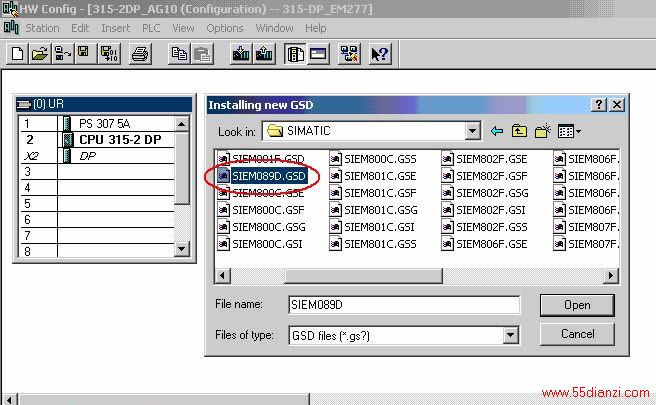Select the SIEM801C.GSI file
The width and height of the screenshot is (656, 405).
click(x=372, y=227)
